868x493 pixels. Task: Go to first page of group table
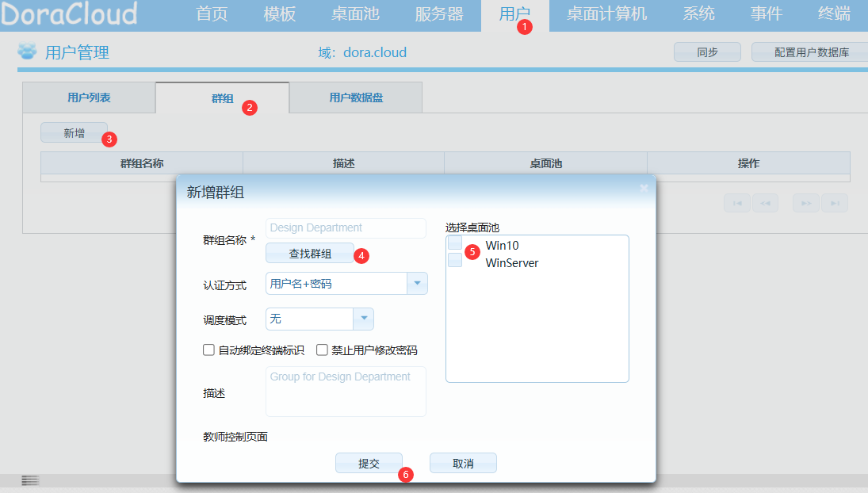click(x=736, y=203)
